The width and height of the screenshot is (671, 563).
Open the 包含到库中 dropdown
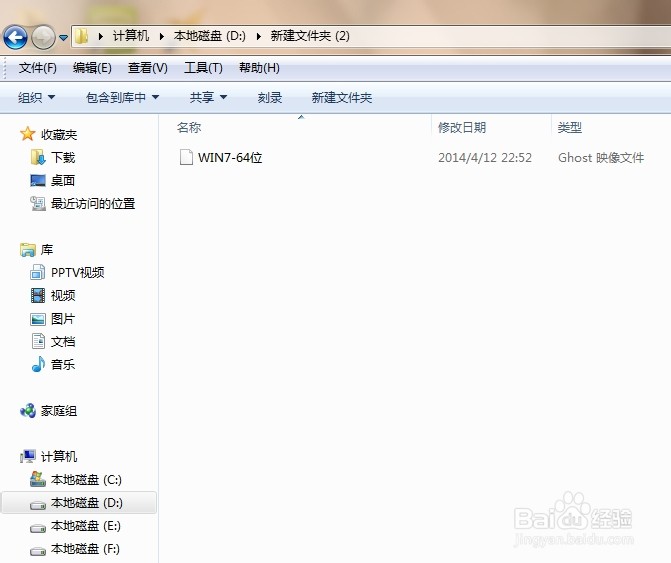click(x=122, y=98)
